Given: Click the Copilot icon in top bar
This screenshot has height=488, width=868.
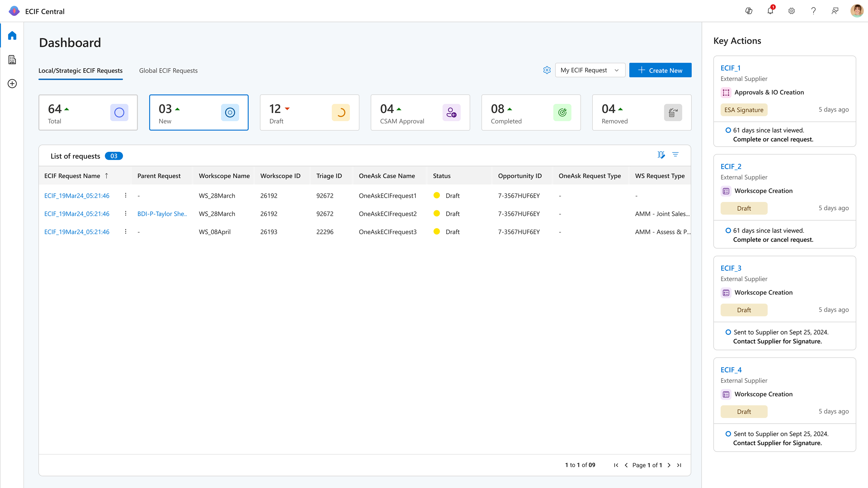Looking at the screenshot, I should (749, 11).
